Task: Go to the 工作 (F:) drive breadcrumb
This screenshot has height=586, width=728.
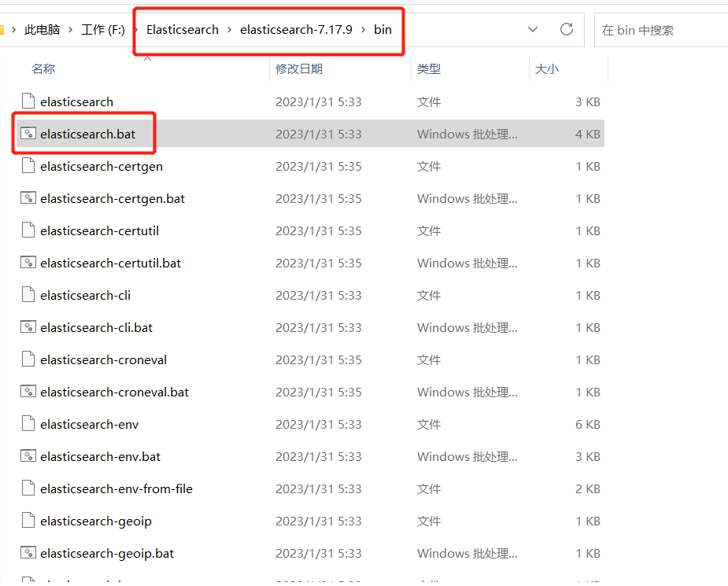Action: pyautogui.click(x=103, y=30)
